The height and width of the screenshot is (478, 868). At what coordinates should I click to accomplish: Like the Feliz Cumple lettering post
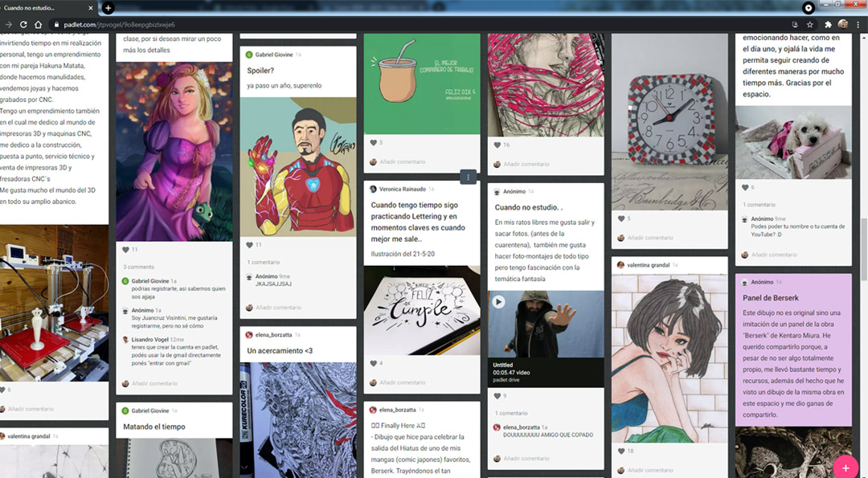374,363
